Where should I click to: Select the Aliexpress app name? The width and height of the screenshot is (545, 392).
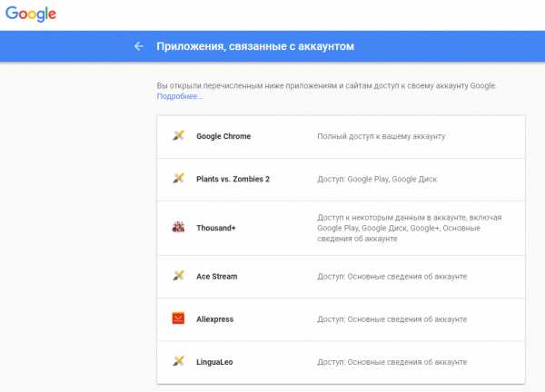(214, 319)
